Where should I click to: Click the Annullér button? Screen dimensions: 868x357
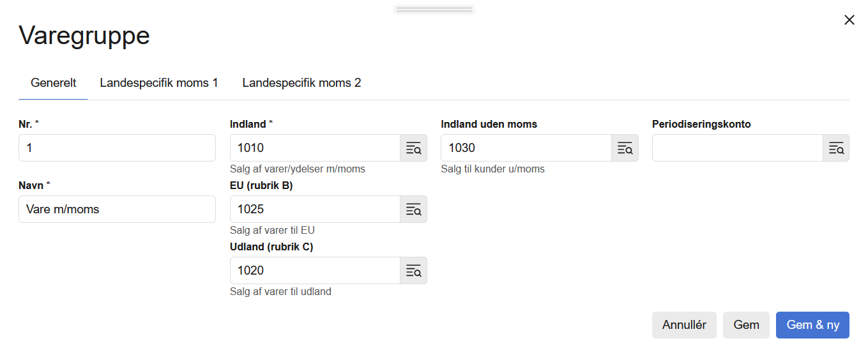point(684,325)
